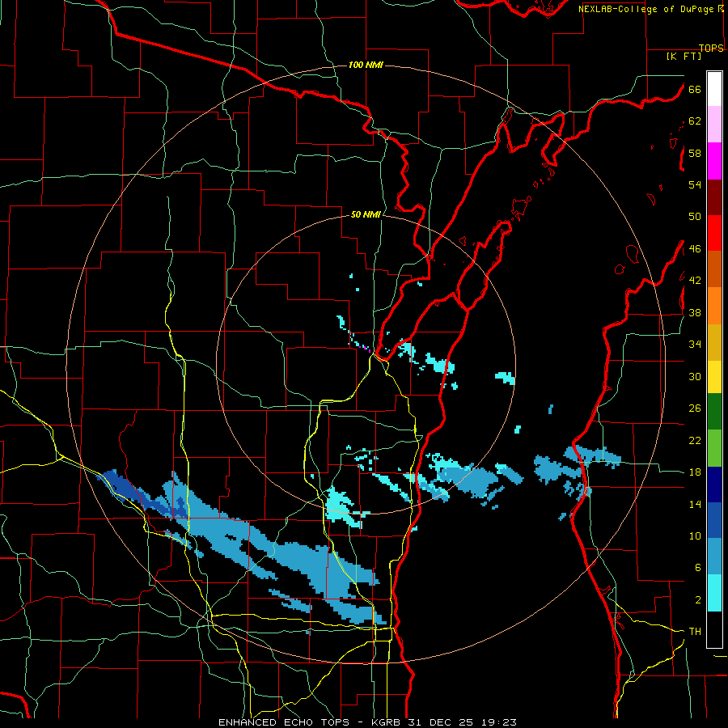Click the white swatch in the tops legend

[714, 89]
